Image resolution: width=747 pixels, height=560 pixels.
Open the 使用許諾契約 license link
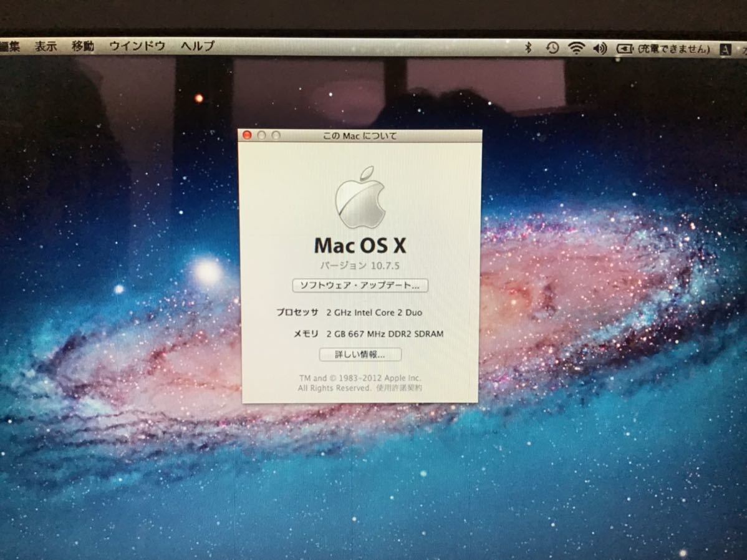(399, 388)
